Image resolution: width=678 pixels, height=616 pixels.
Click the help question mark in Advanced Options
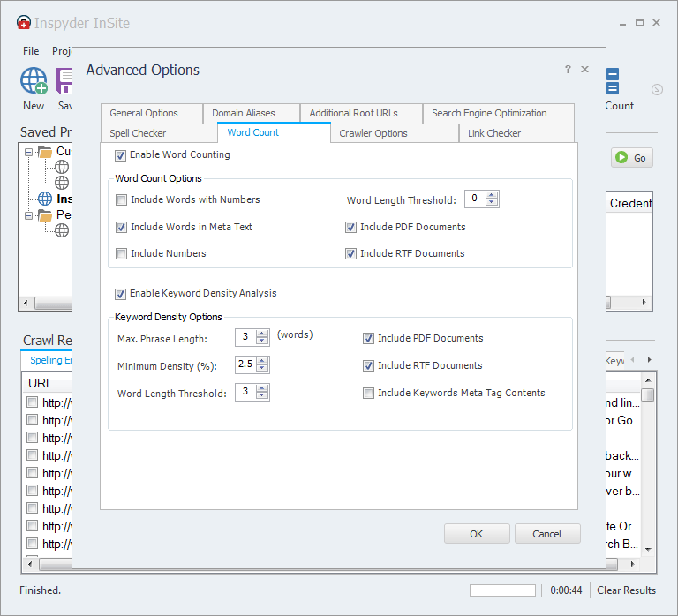568,69
